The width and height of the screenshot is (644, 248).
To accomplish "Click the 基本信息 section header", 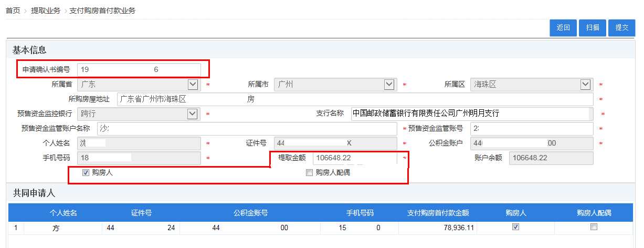I will 29,50.
